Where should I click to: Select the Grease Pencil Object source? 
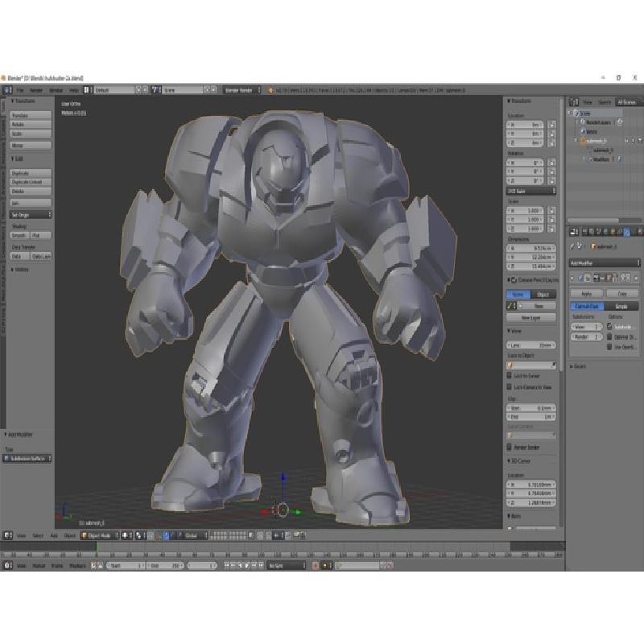[543, 295]
